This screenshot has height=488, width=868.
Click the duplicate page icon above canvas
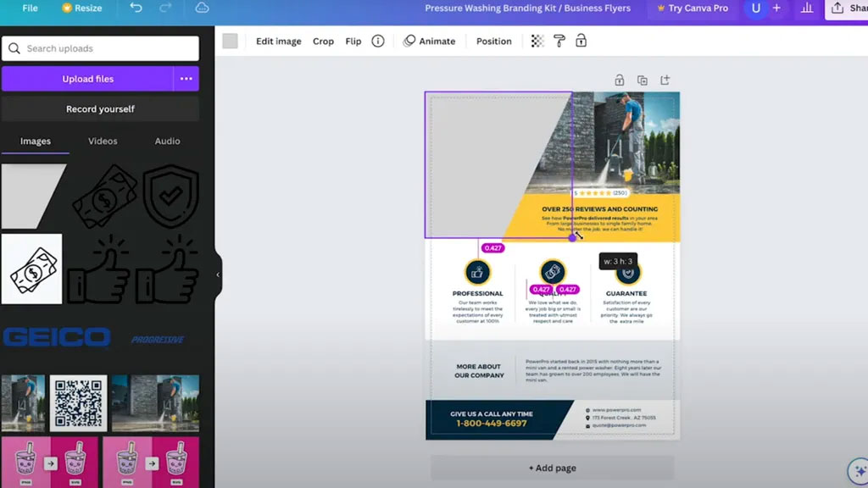point(643,80)
